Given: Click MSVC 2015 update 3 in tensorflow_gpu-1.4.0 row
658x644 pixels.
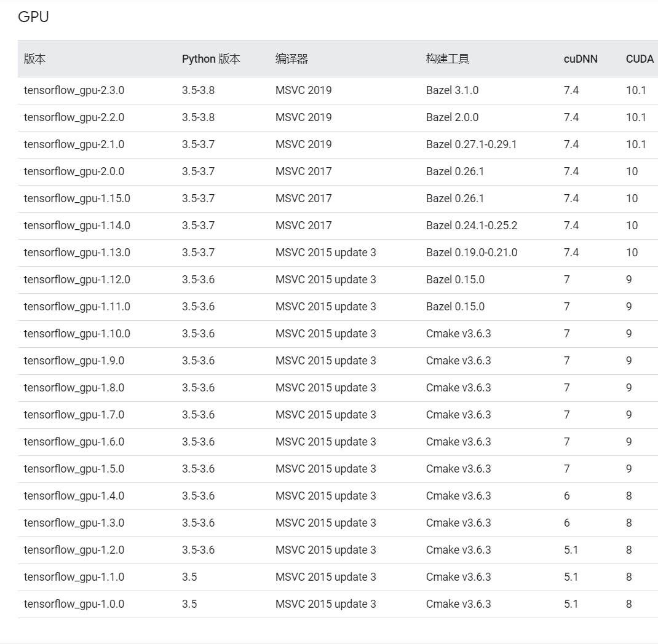Looking at the screenshot, I should click(x=326, y=496).
